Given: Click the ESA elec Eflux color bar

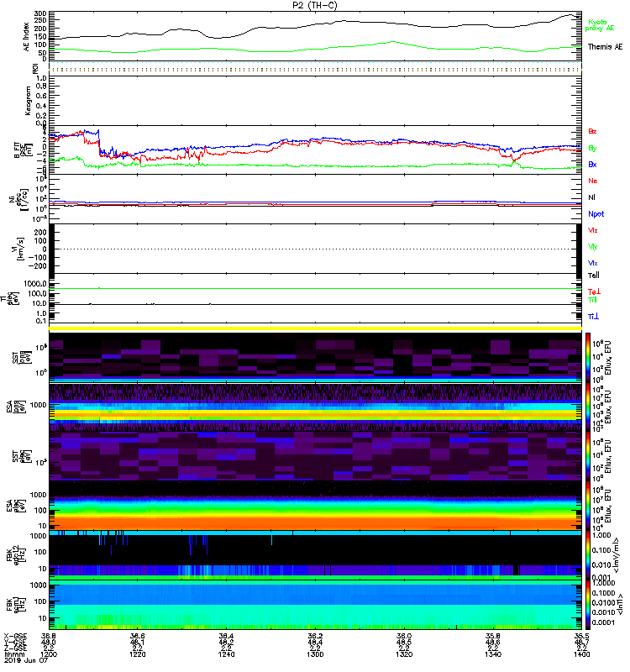Looking at the screenshot, I should (588, 506).
